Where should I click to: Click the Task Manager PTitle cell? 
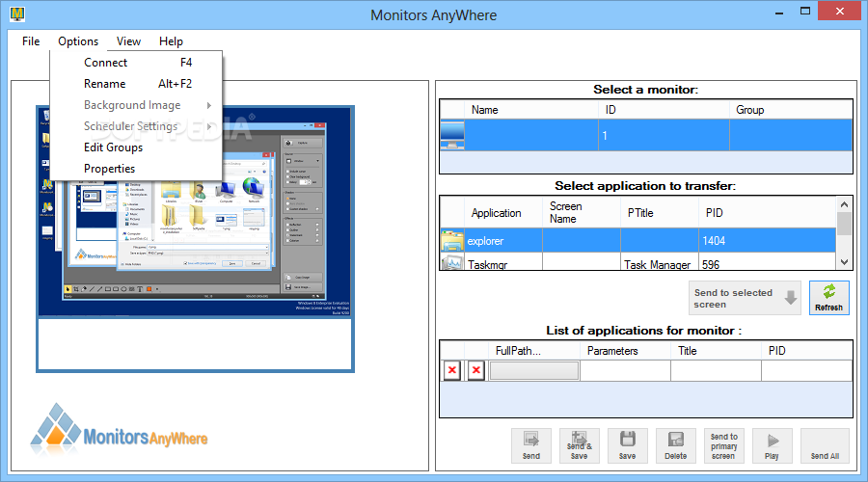click(660, 263)
